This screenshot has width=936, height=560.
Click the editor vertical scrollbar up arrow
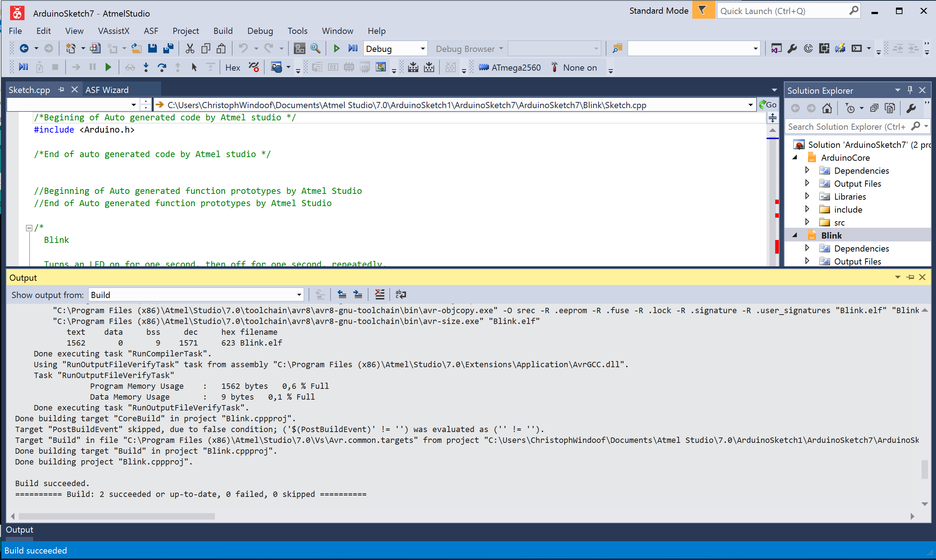pos(773,130)
